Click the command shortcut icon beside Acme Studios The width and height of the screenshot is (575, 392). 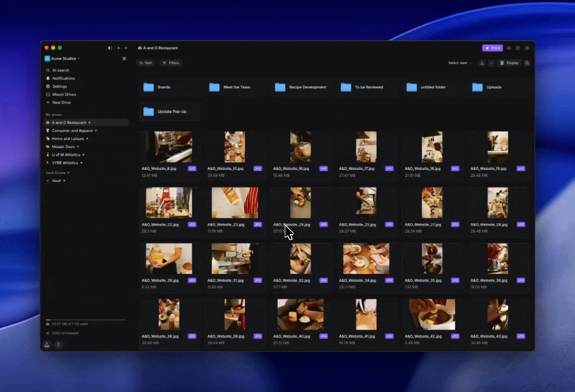[124, 58]
